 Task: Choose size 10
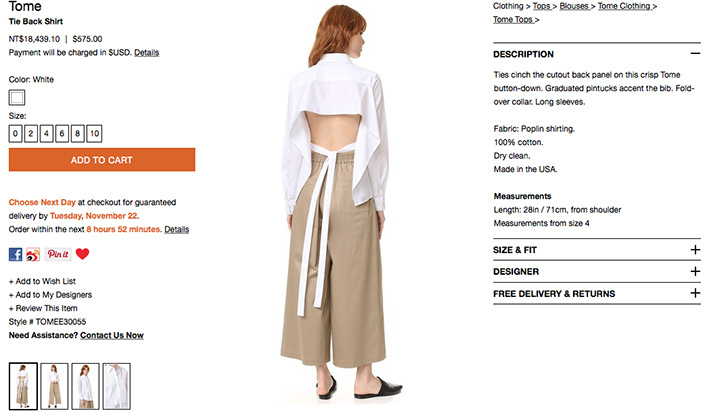[x=94, y=133]
